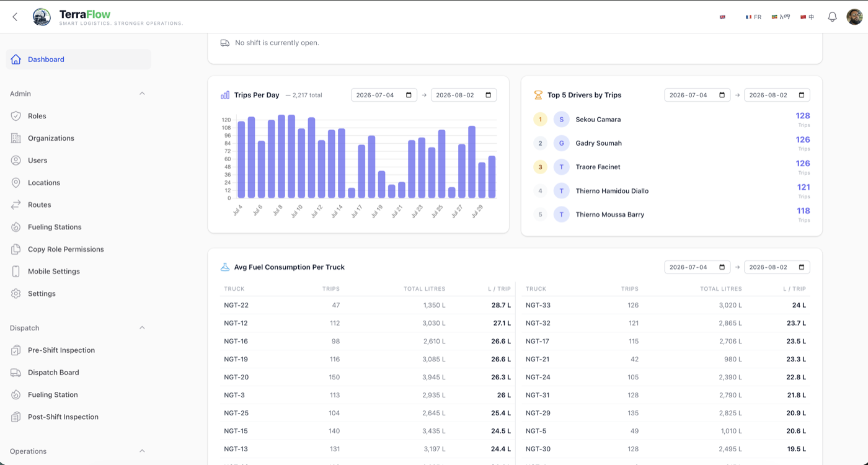The width and height of the screenshot is (868, 465).
Task: Collapse the Operations section
Action: 142,451
